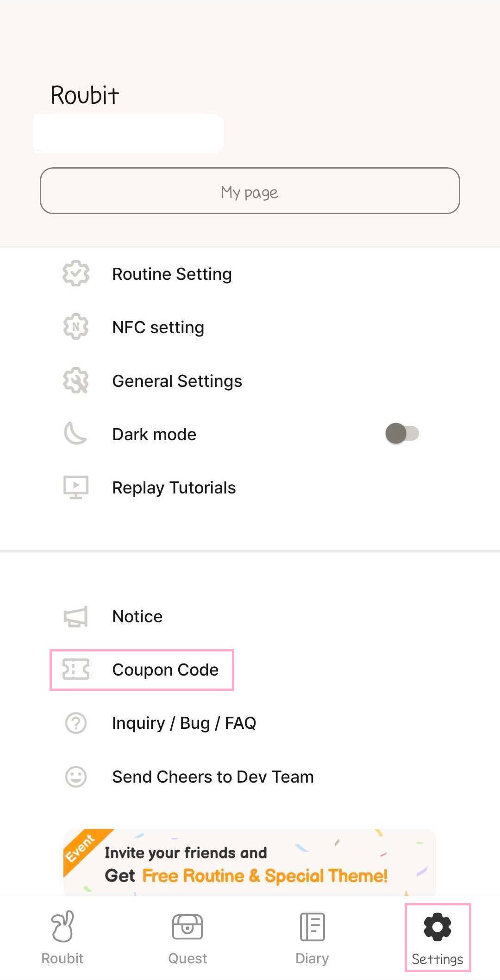Open the Inquiry / Bug / FAQ entry

click(184, 723)
